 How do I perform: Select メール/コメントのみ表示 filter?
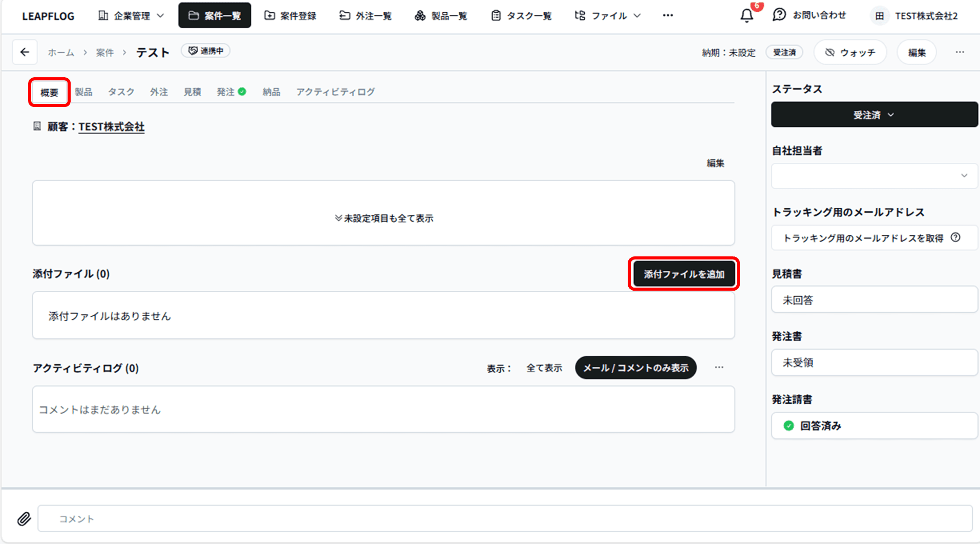click(635, 368)
